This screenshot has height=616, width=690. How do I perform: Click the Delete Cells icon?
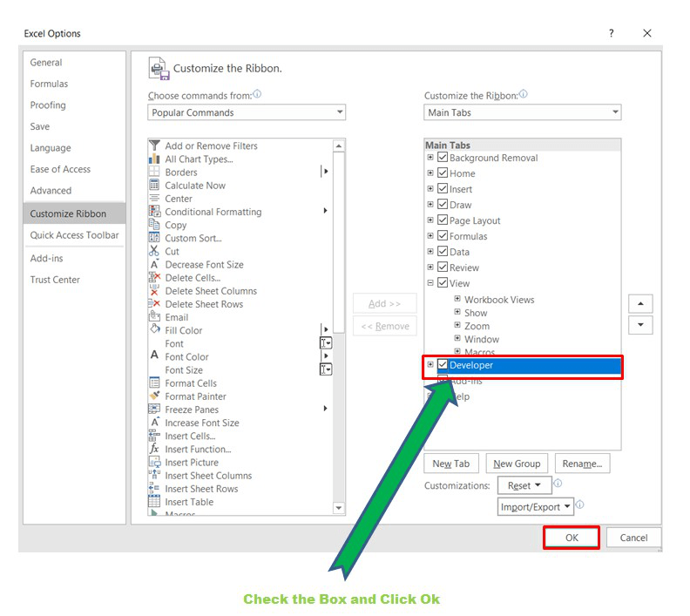154,277
